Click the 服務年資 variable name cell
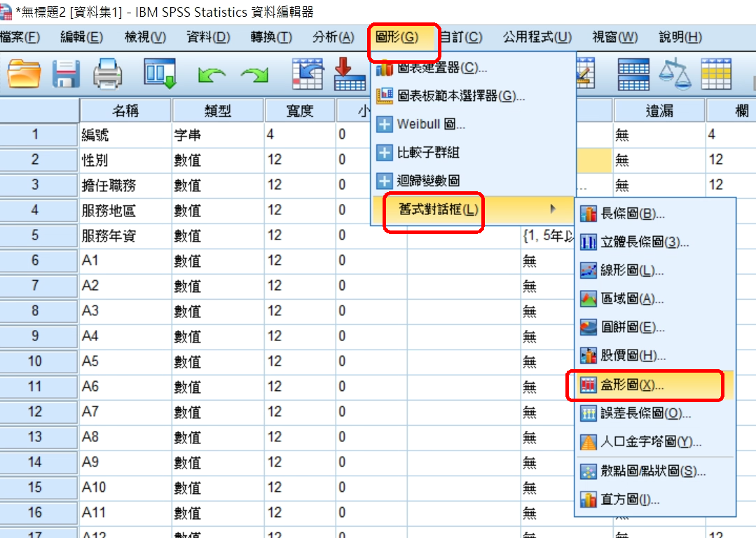 125,236
